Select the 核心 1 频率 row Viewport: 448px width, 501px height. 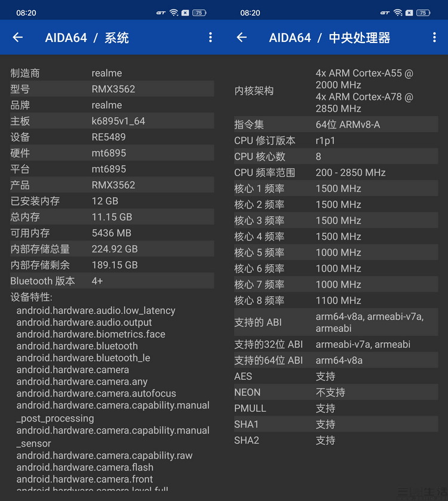(x=336, y=188)
